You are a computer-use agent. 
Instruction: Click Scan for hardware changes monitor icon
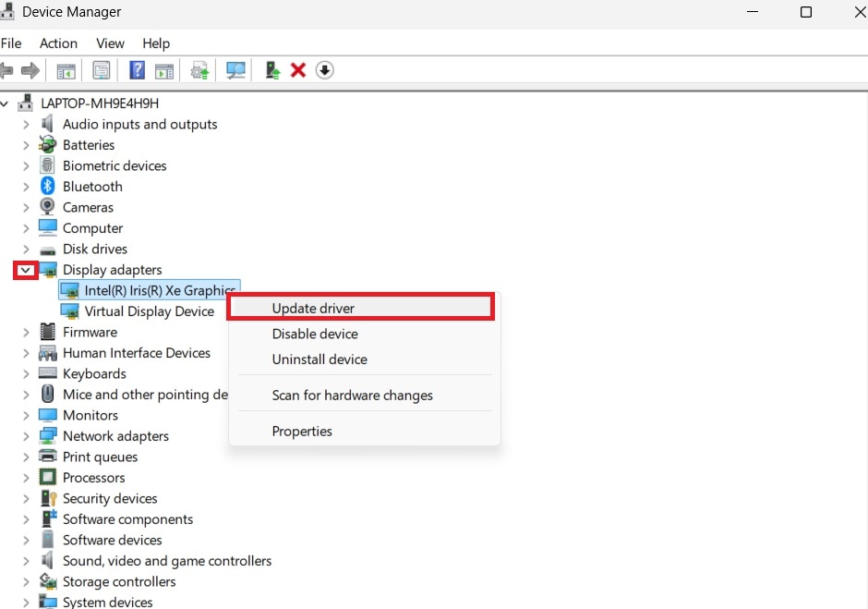click(235, 70)
